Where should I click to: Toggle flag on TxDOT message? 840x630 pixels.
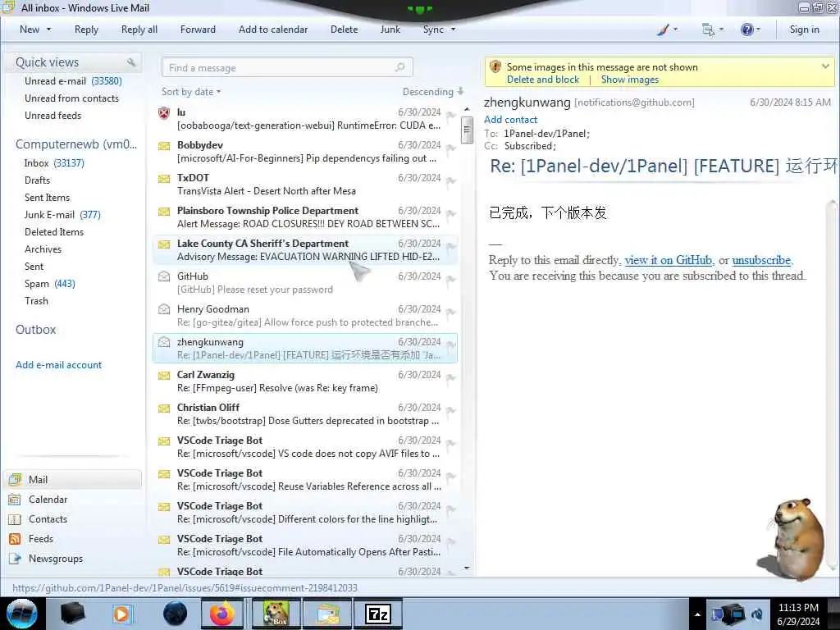coord(450,181)
